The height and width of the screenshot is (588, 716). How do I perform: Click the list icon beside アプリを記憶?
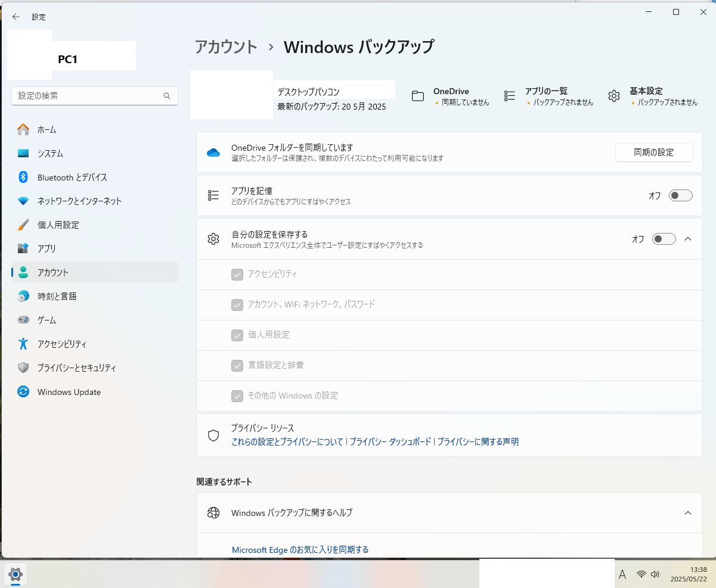tap(213, 195)
